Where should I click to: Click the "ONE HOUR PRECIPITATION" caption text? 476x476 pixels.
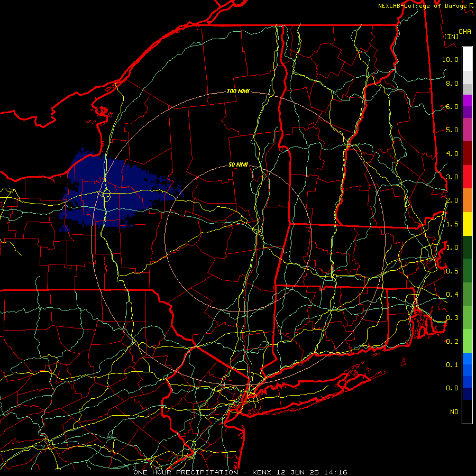186,472
